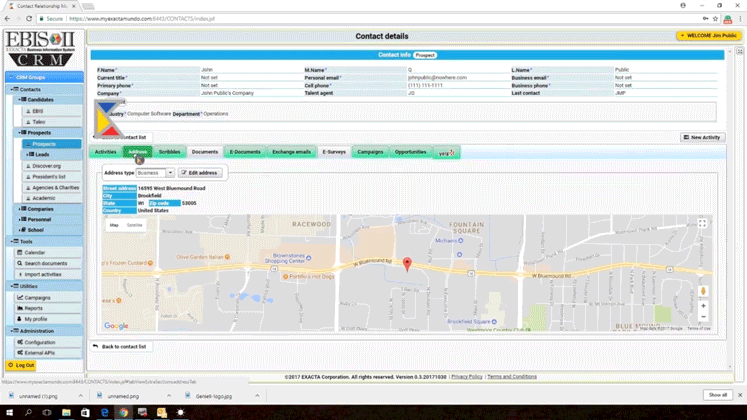Collapse the CRM Groups header
This screenshot has width=747, height=420.
point(44,77)
